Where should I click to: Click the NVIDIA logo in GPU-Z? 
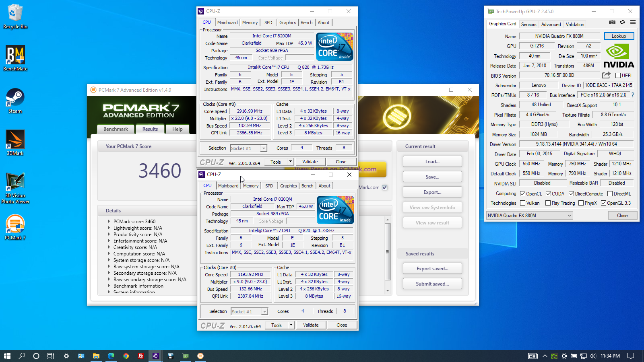pos(619,56)
